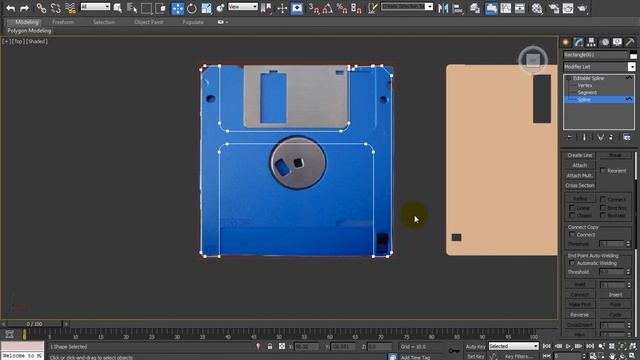640x360 pixels.
Task: Toggle the Angle Snap icon
Action: 327,8
